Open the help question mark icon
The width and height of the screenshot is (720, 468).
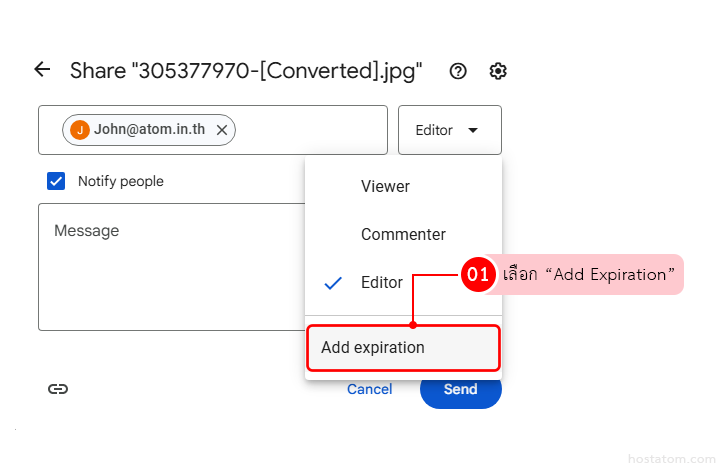point(458,71)
